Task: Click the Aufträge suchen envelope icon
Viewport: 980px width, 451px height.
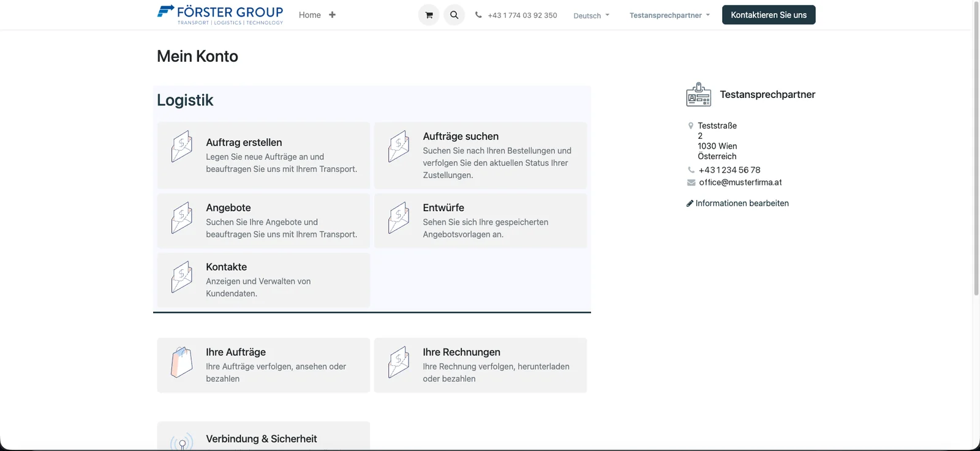Action: [x=399, y=147]
